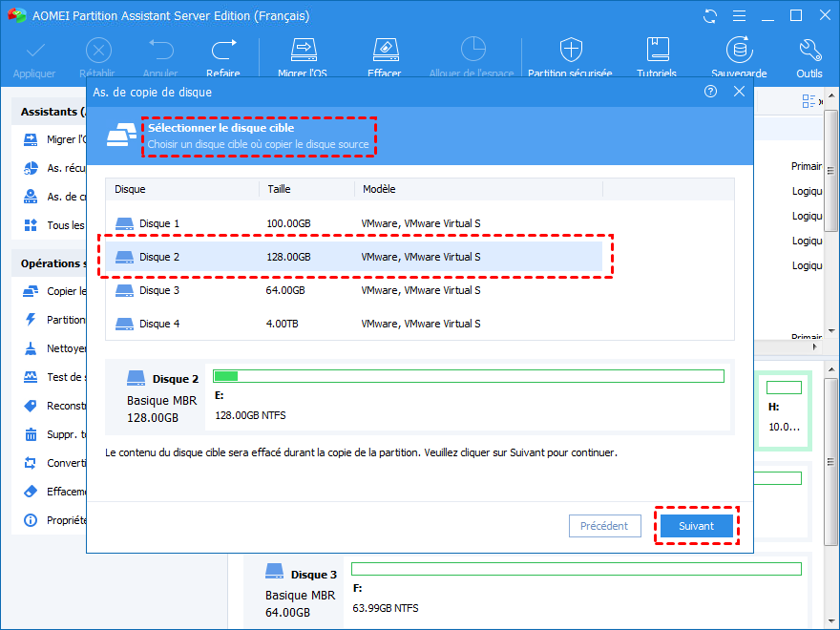Click the Précédent button
The image size is (840, 630).
tap(605, 526)
